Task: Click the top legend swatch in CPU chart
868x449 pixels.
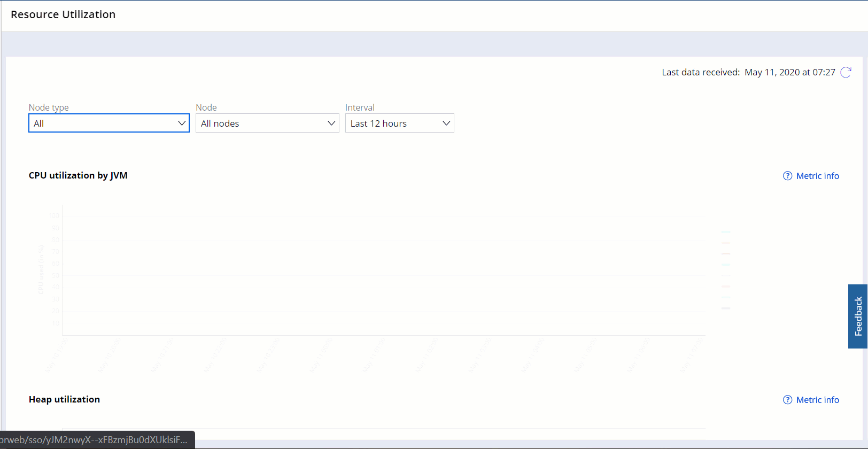Action: point(725,232)
